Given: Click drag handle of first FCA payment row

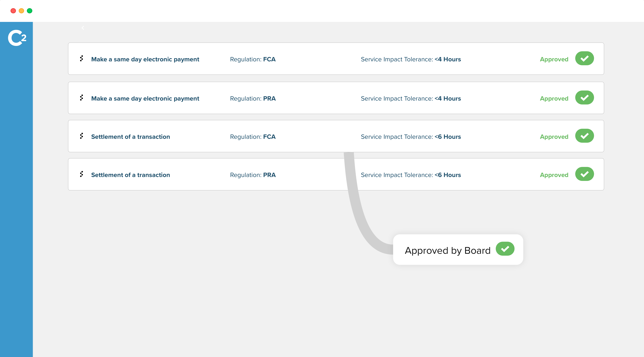Looking at the screenshot, I should (x=82, y=58).
